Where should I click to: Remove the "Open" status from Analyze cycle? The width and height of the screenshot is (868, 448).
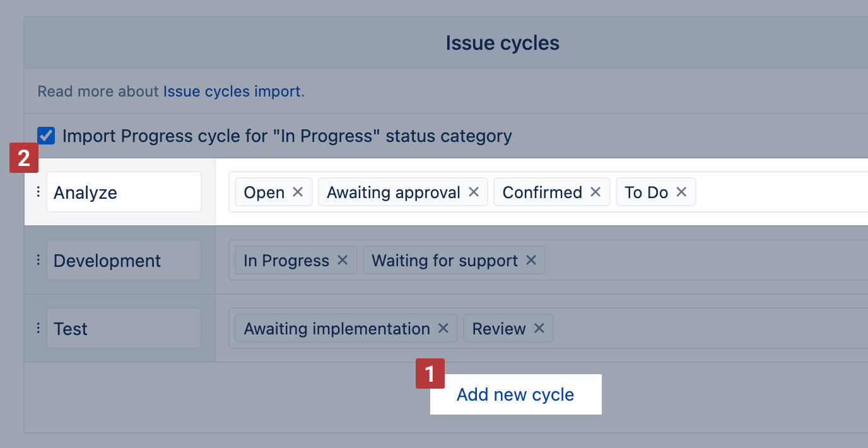pos(297,192)
